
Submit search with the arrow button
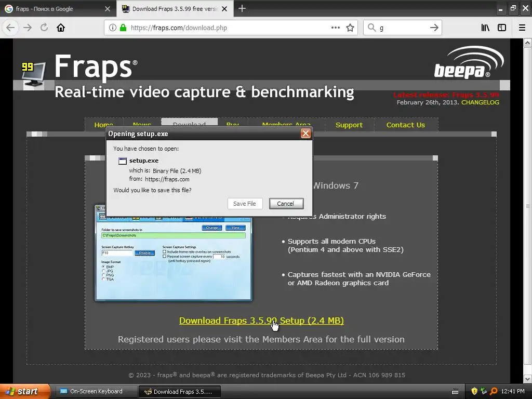(x=434, y=28)
